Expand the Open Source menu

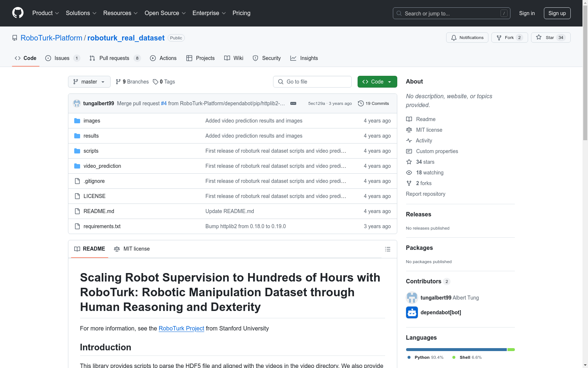point(165,13)
